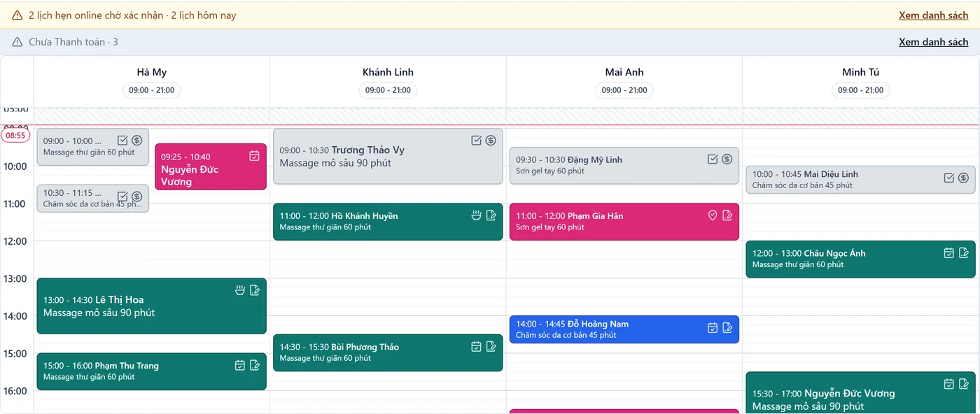The image size is (980, 414).
Task: Click the checkmark icon on Hà My's 09:00 massage card
Action: coord(122,140)
